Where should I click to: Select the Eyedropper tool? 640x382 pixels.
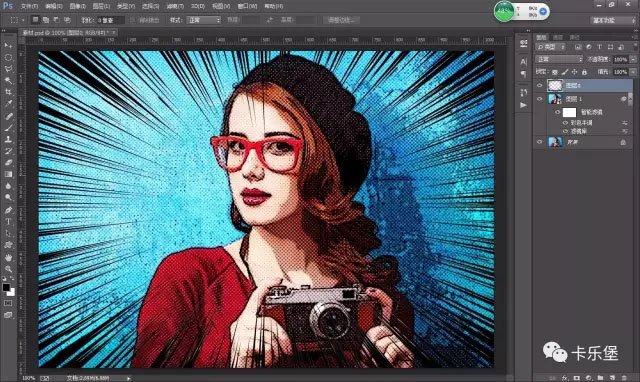[x=8, y=104]
